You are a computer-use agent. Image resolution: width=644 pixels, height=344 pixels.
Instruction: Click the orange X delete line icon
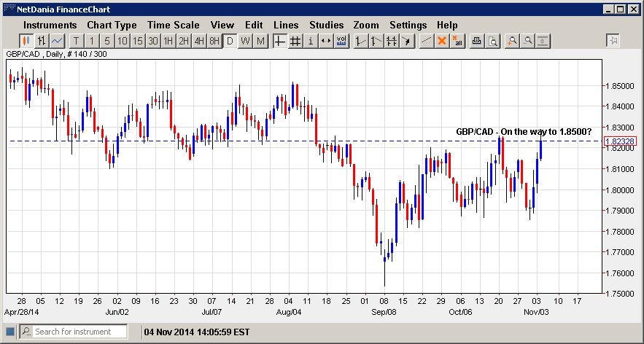(442, 41)
